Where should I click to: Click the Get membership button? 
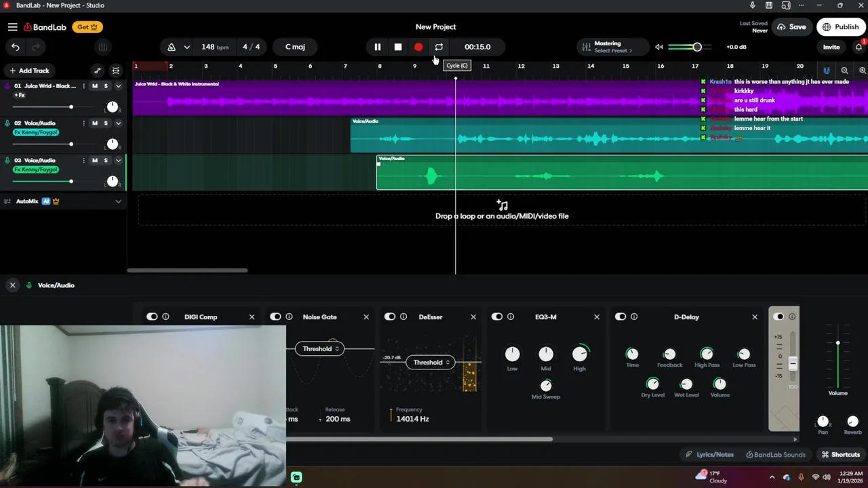(x=88, y=27)
